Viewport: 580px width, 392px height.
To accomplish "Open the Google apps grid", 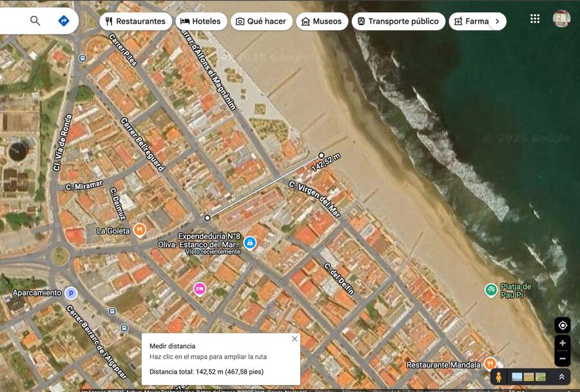I will click(534, 19).
